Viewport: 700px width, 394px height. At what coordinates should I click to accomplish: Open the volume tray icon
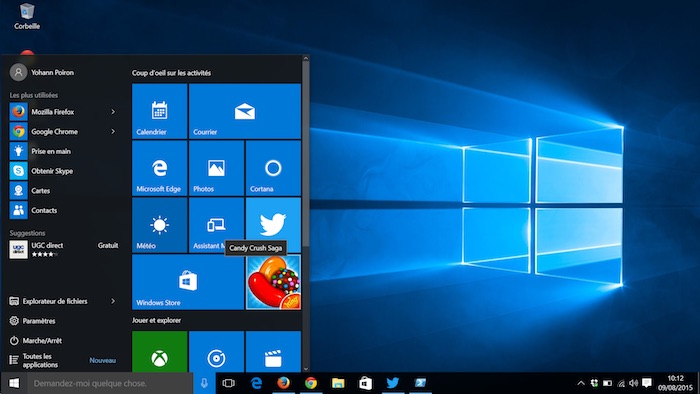tap(633, 383)
